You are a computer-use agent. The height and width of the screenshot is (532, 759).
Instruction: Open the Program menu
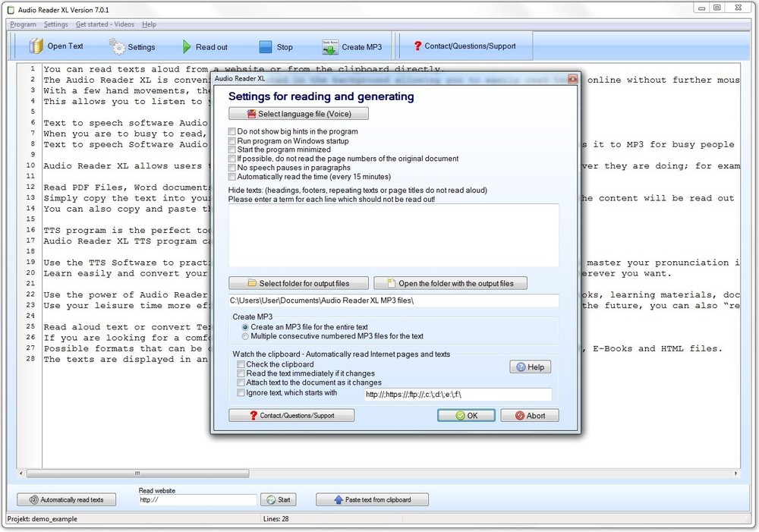23,24
